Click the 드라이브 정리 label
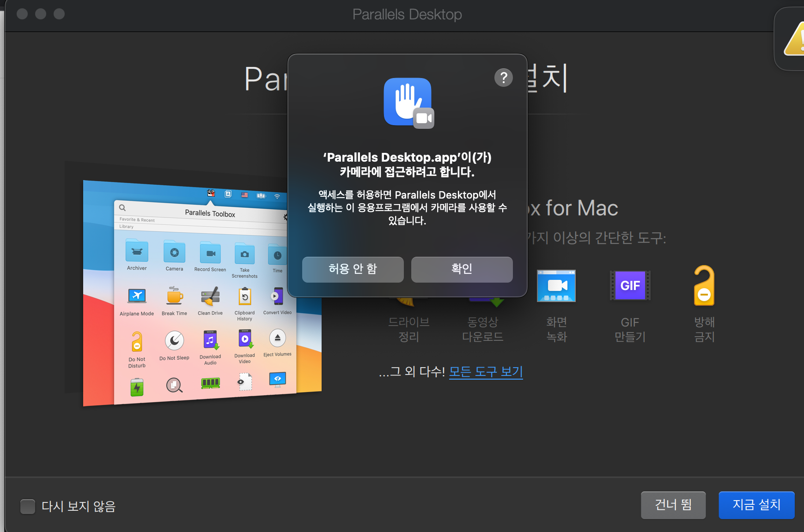The image size is (804, 532). click(x=409, y=329)
